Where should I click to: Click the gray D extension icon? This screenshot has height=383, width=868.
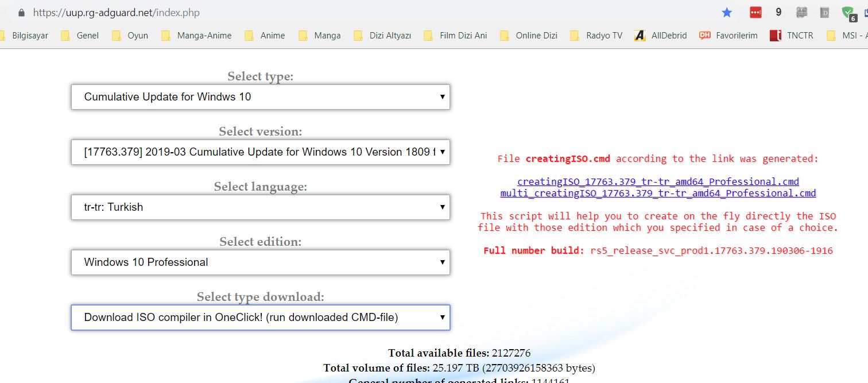click(x=824, y=12)
